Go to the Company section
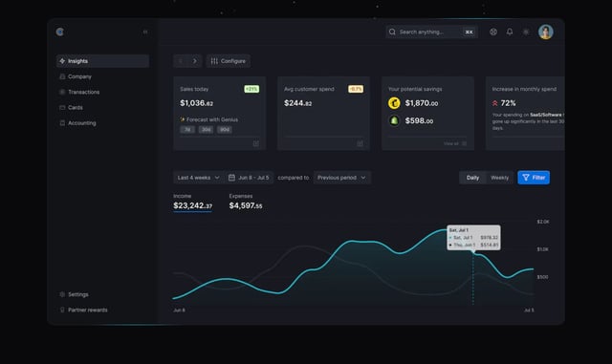This screenshot has height=364, width=612. tap(79, 76)
